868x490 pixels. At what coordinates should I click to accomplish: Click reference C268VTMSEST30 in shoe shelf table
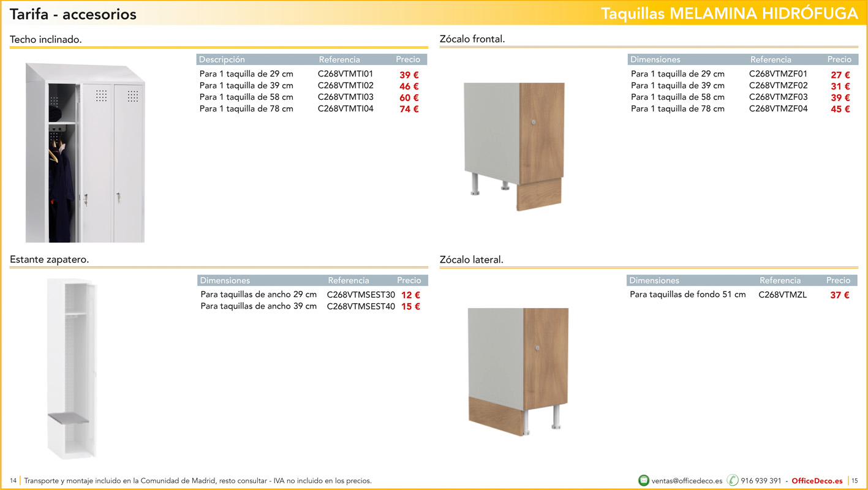click(361, 295)
